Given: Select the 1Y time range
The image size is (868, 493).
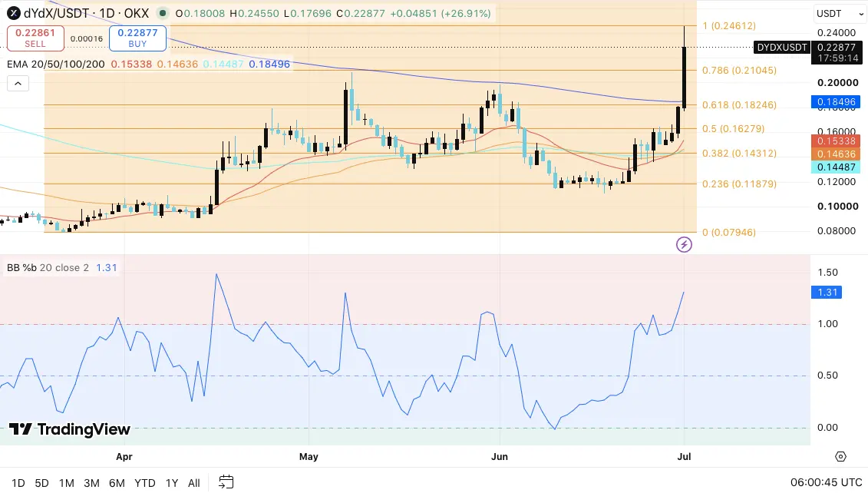Looking at the screenshot, I should 172,483.
